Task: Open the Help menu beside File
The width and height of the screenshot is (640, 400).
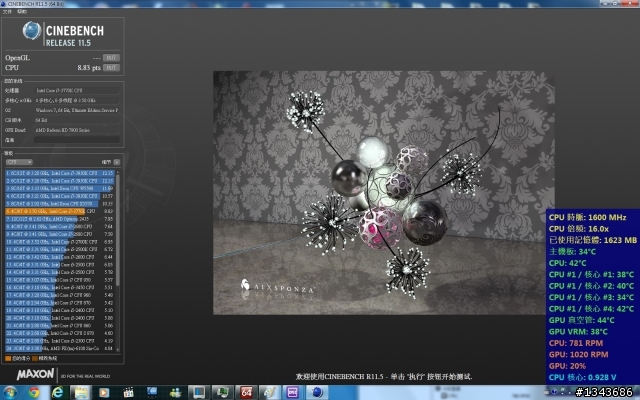Action: coord(22,11)
